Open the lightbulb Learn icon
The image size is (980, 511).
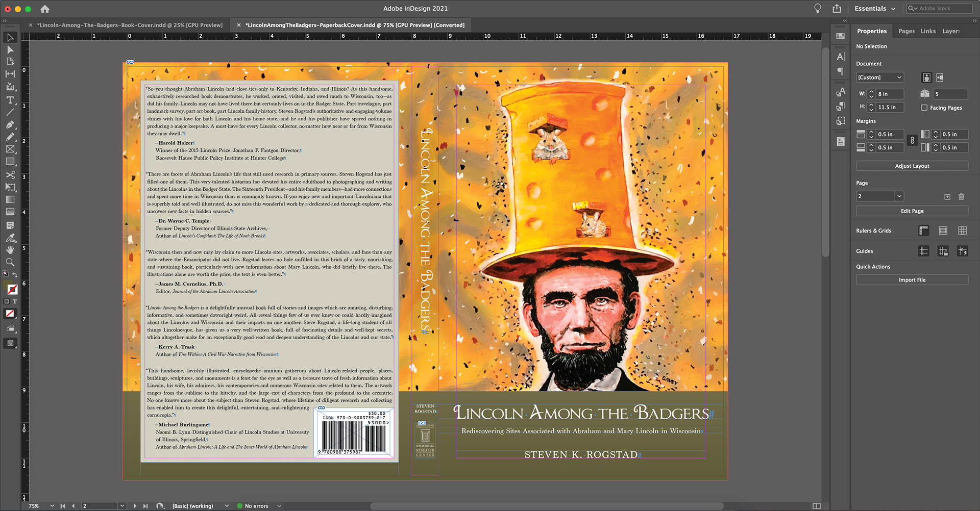tap(817, 8)
